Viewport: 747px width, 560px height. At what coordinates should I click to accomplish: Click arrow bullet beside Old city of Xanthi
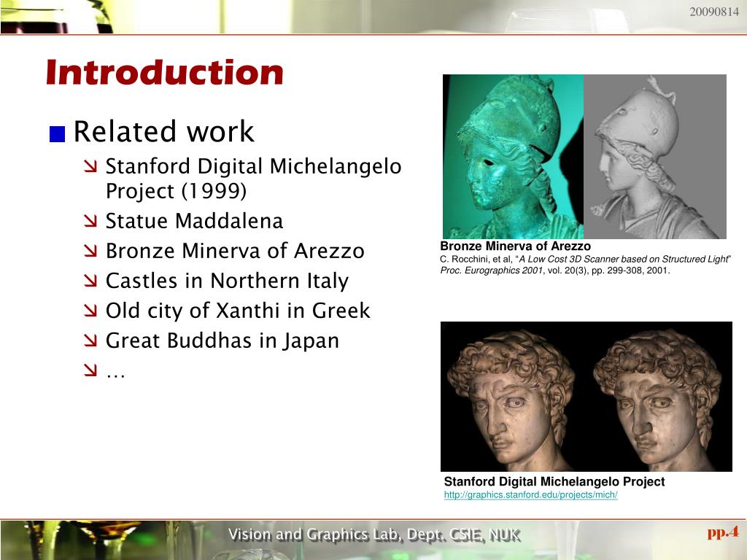pos(90,311)
